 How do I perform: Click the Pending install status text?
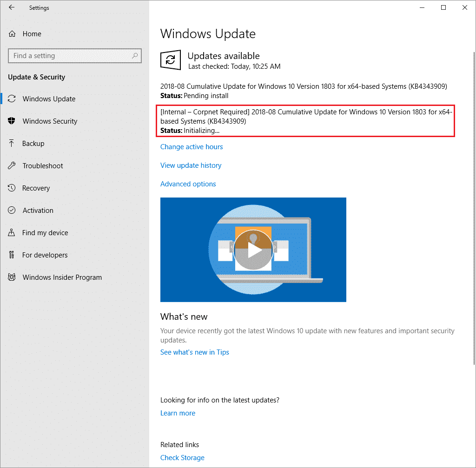point(206,96)
